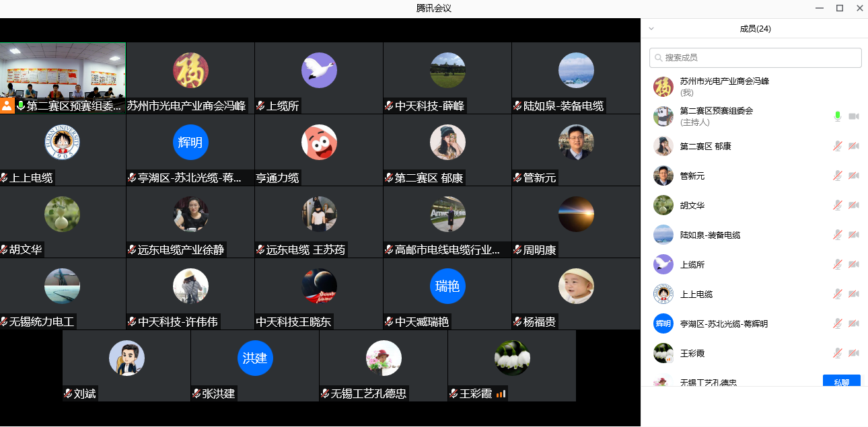Viewport: 868px width, 427px height.
Task: Select the blue 洪建 avatar circle
Action: (x=255, y=358)
